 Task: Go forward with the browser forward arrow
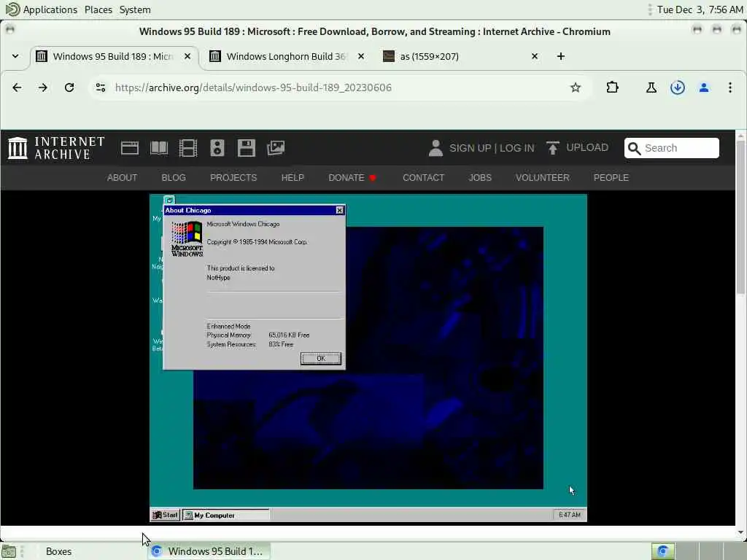pyautogui.click(x=43, y=87)
